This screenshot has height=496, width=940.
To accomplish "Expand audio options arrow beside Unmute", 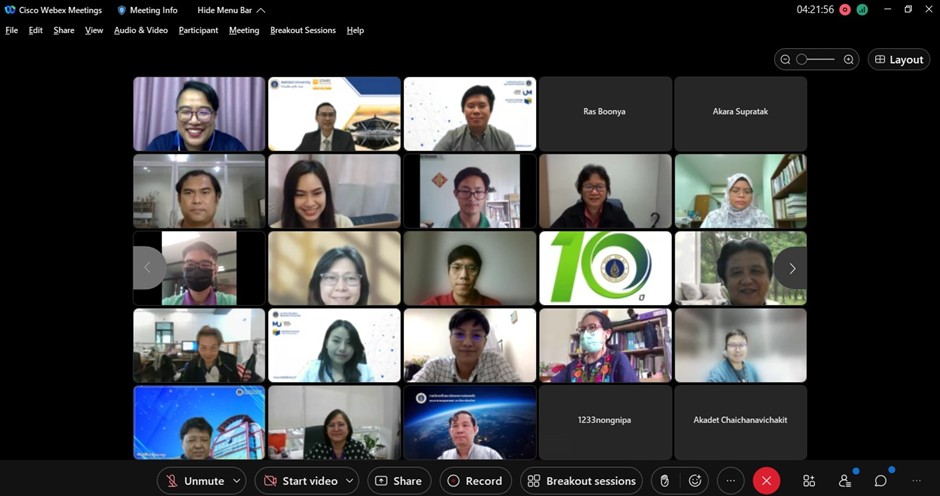I will [x=237, y=481].
